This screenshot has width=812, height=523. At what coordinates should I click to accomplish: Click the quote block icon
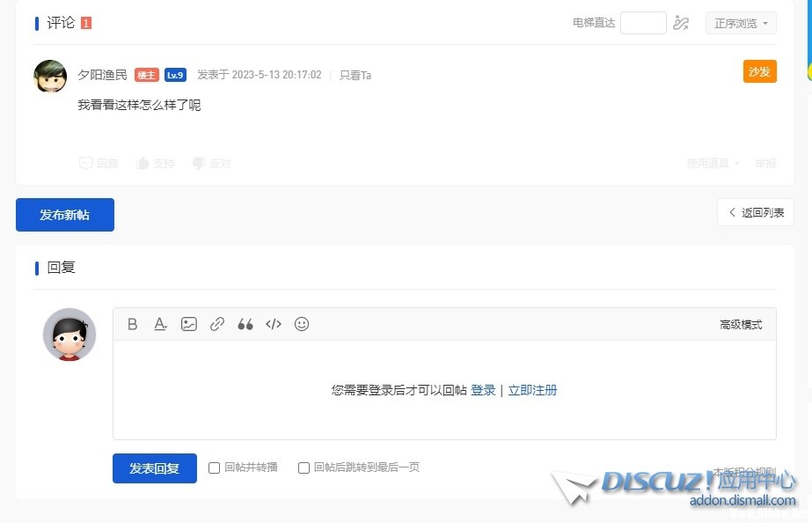pos(245,324)
